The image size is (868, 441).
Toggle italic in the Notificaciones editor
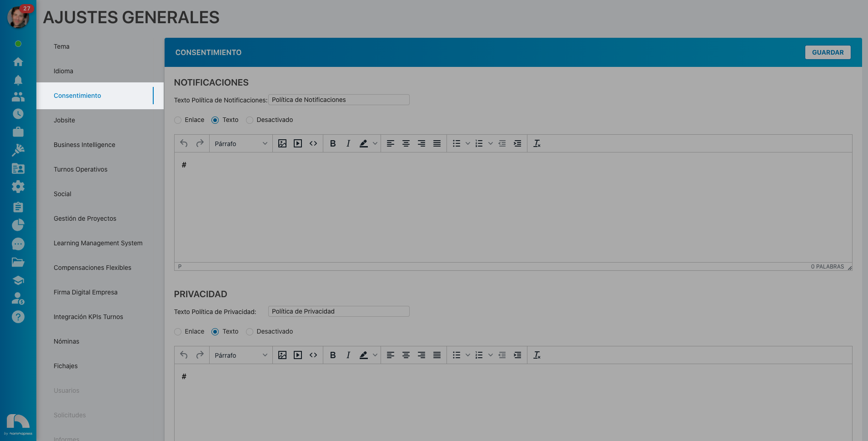[348, 143]
